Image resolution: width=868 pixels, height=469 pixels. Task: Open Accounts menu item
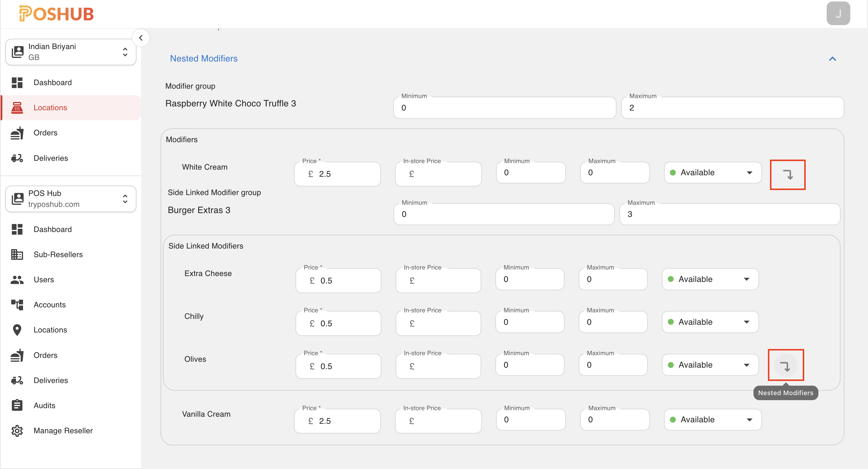71,305
